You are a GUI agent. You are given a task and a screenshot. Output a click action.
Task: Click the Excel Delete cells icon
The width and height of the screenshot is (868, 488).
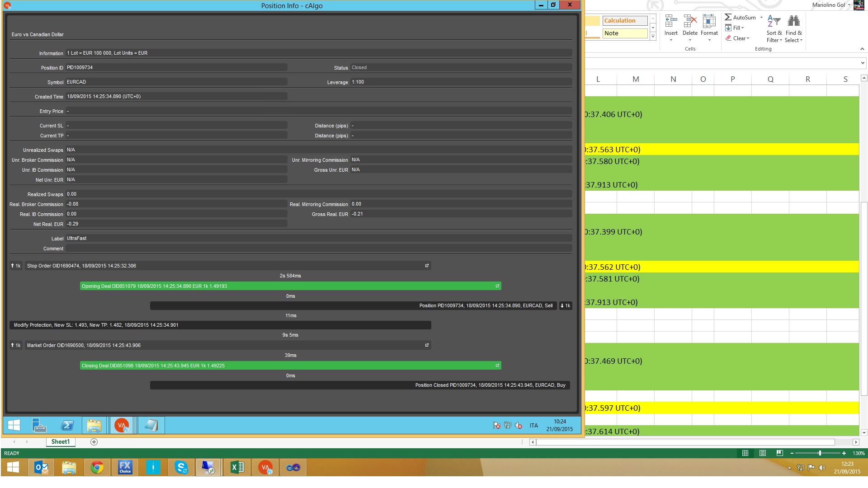tap(690, 21)
